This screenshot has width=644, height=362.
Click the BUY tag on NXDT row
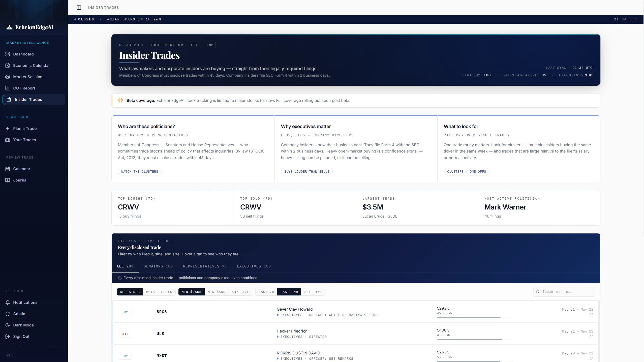pos(125,356)
